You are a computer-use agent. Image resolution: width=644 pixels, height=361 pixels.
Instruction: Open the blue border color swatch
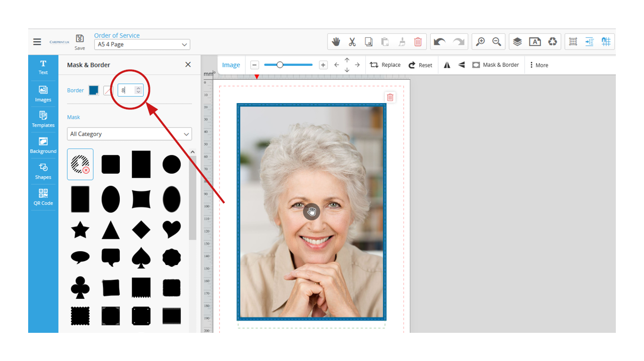click(94, 90)
